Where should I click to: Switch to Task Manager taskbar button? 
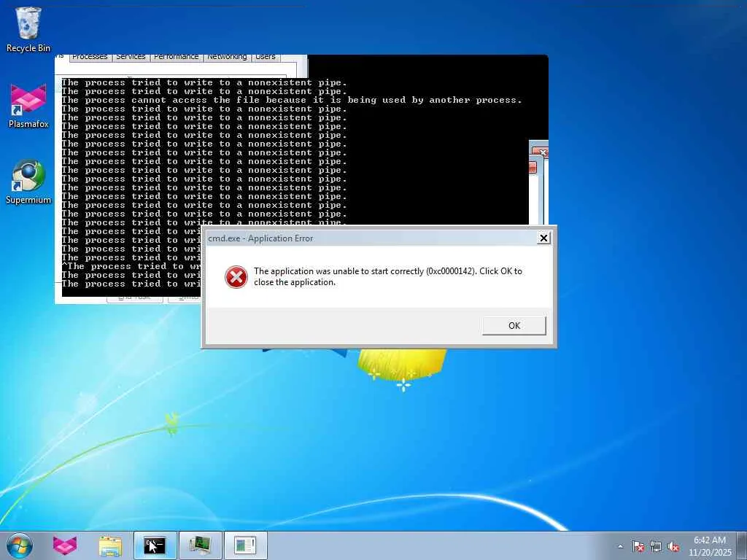point(200,545)
